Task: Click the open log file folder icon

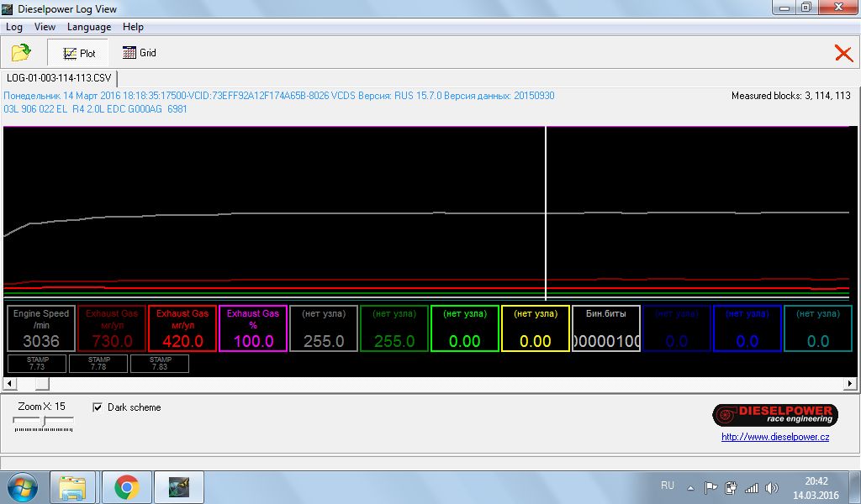Action: [21, 53]
